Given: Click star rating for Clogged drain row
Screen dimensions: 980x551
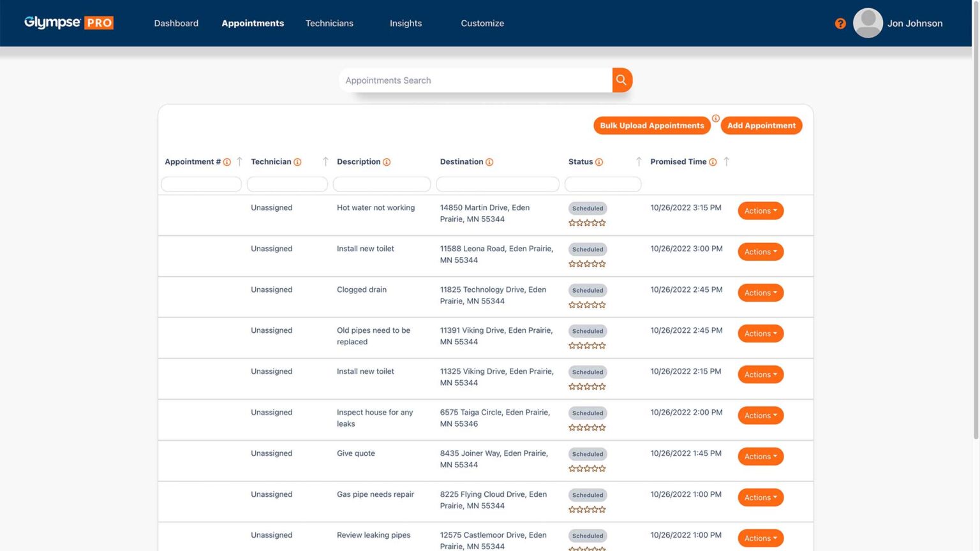Looking at the screenshot, I should [587, 305].
